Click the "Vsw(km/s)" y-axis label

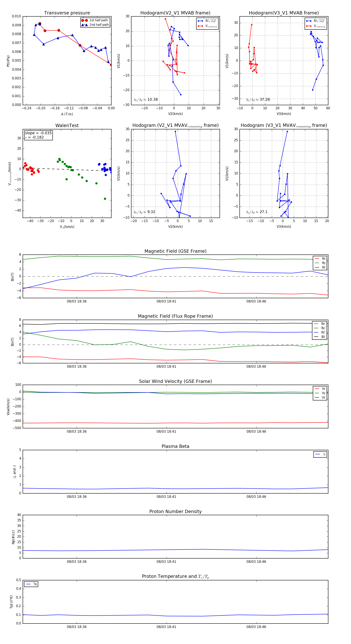pos(8,407)
